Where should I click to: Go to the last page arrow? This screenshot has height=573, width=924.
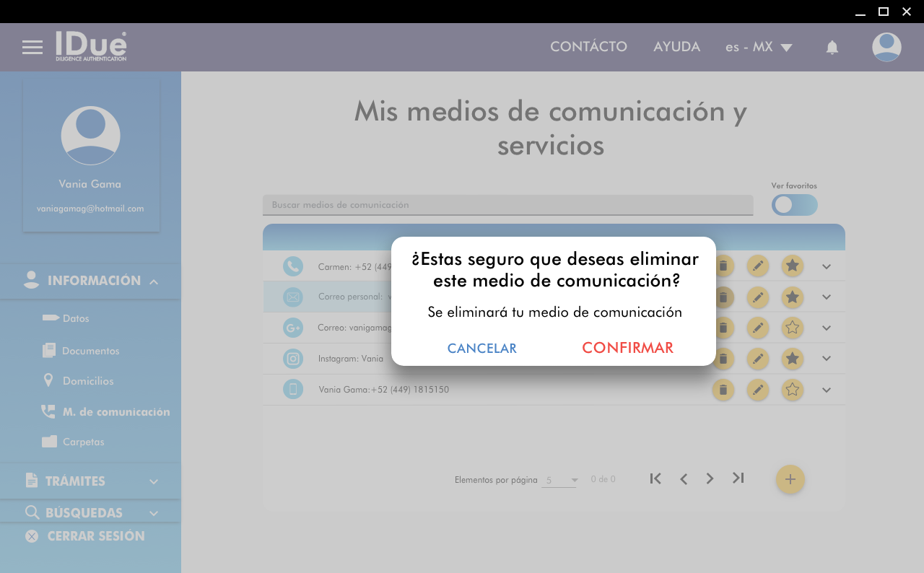click(738, 478)
